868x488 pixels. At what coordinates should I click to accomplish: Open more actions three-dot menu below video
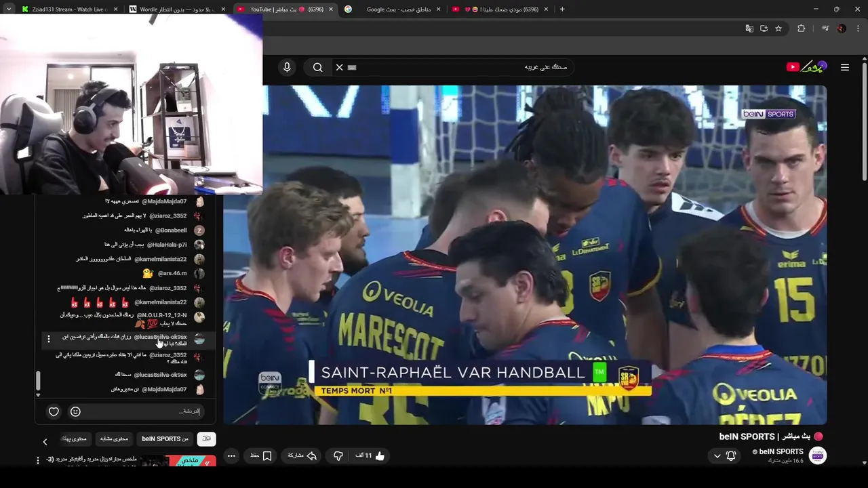(231, 456)
